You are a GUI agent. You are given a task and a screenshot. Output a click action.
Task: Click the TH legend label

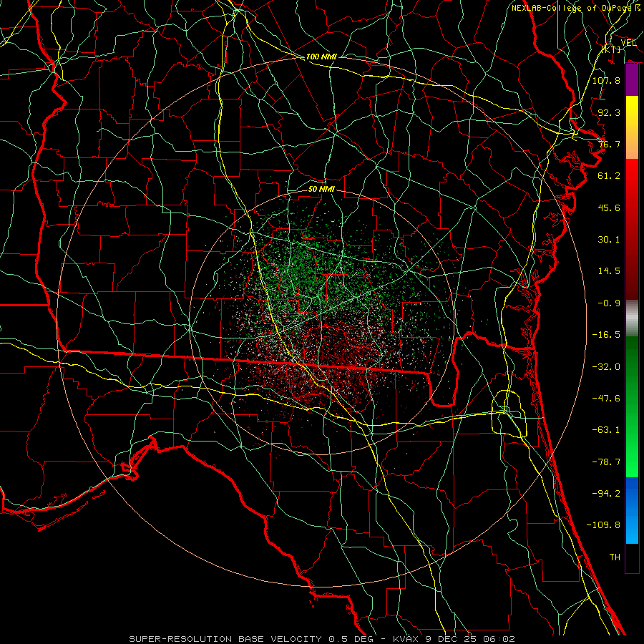click(615, 557)
